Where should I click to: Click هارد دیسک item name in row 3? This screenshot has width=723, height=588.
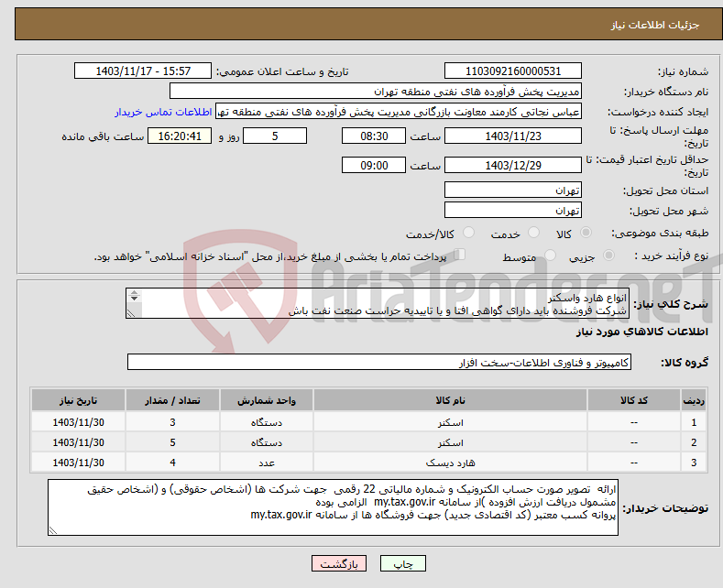(x=450, y=463)
